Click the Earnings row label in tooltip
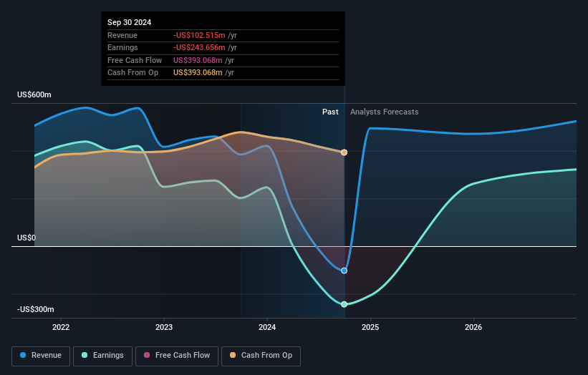588x375 pixels. click(x=122, y=47)
